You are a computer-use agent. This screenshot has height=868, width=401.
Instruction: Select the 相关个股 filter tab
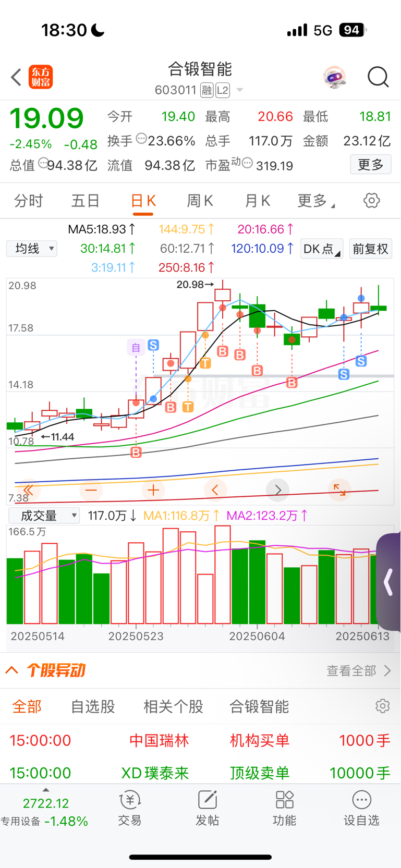click(x=173, y=707)
